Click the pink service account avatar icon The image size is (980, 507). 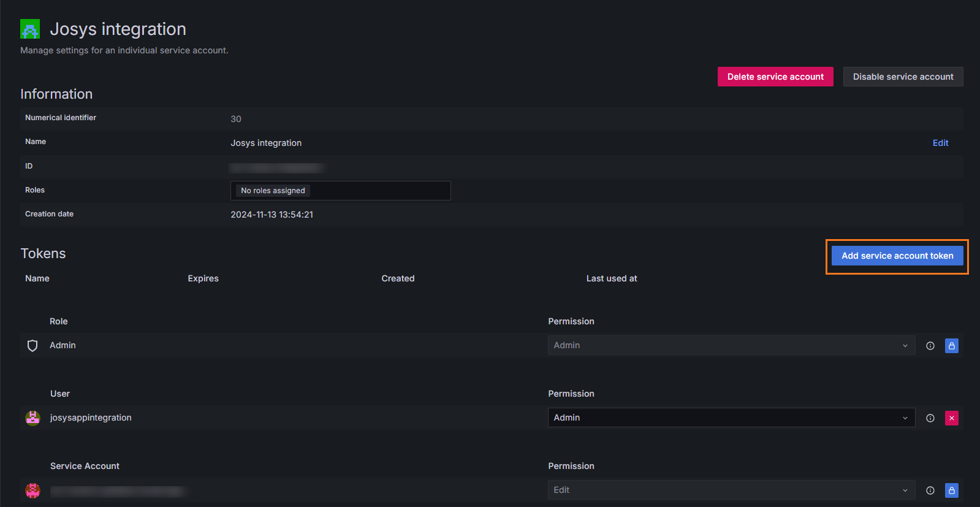(32, 490)
